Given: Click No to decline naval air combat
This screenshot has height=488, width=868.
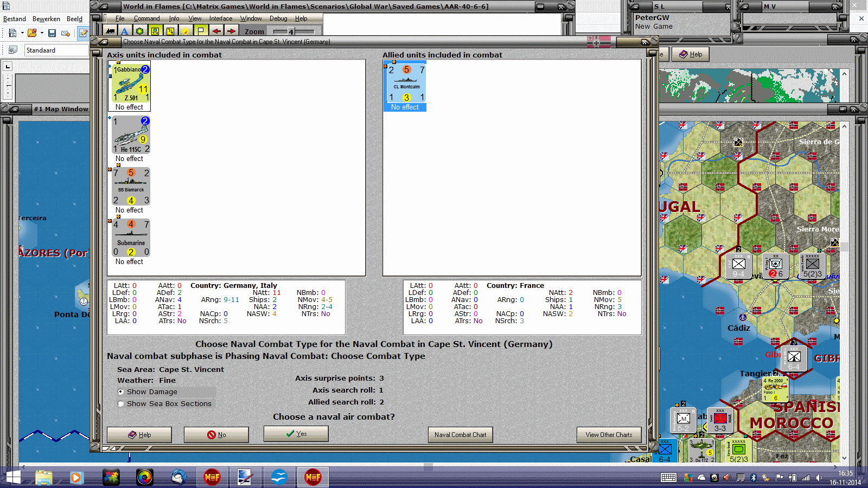Looking at the screenshot, I should (x=216, y=435).
